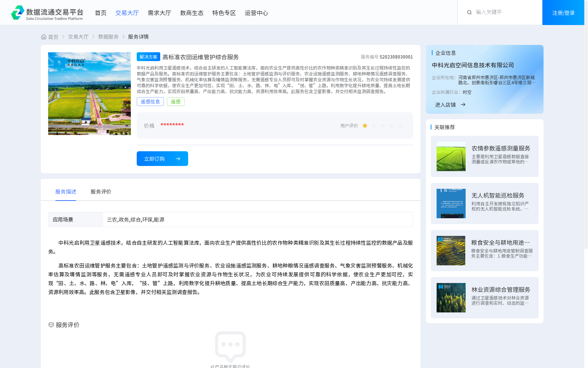Click the company address text
Screen dimensions: 588x368
point(496,80)
